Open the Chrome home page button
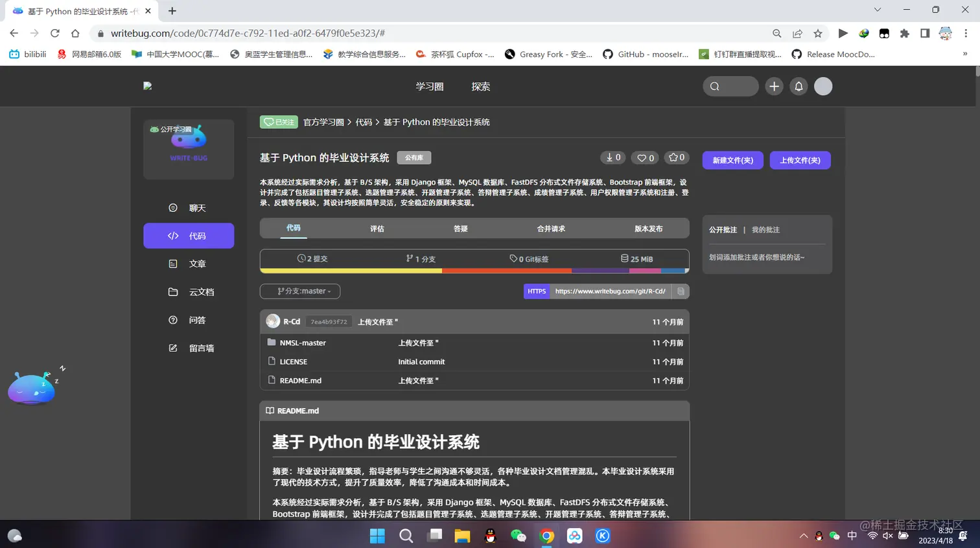Image resolution: width=980 pixels, height=548 pixels. 75,33
